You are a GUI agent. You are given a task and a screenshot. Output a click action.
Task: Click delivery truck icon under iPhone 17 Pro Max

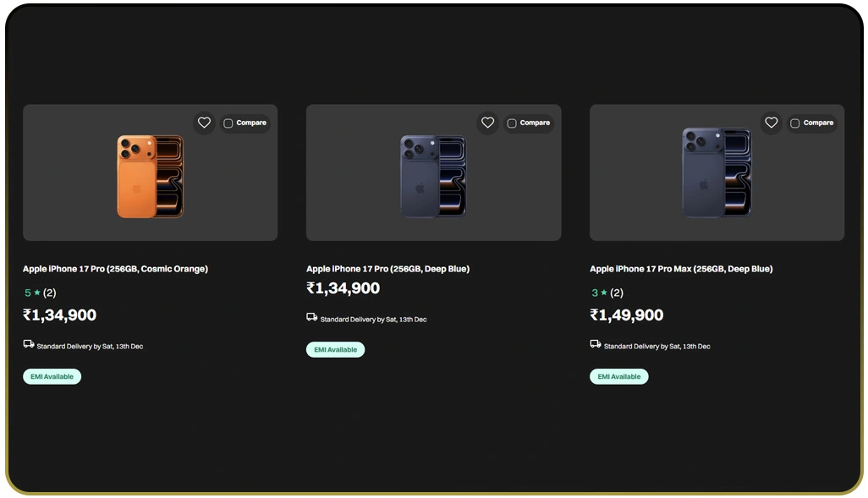coord(596,344)
